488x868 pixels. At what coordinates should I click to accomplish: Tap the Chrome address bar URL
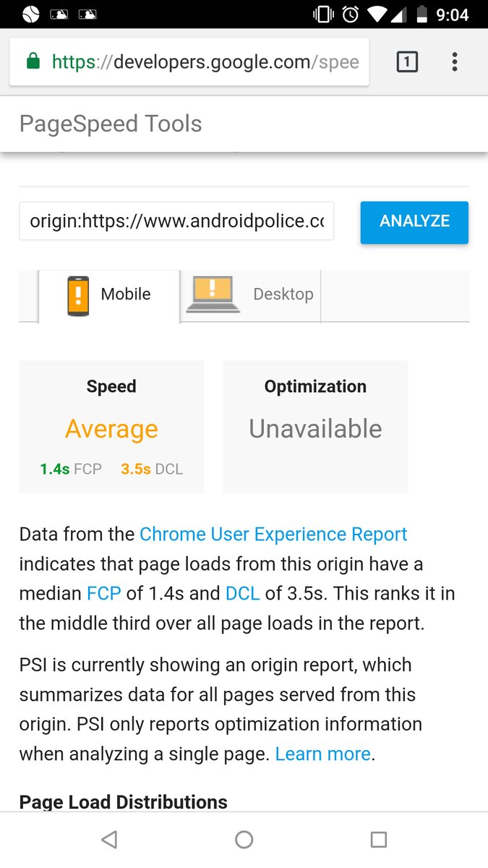pos(205,62)
